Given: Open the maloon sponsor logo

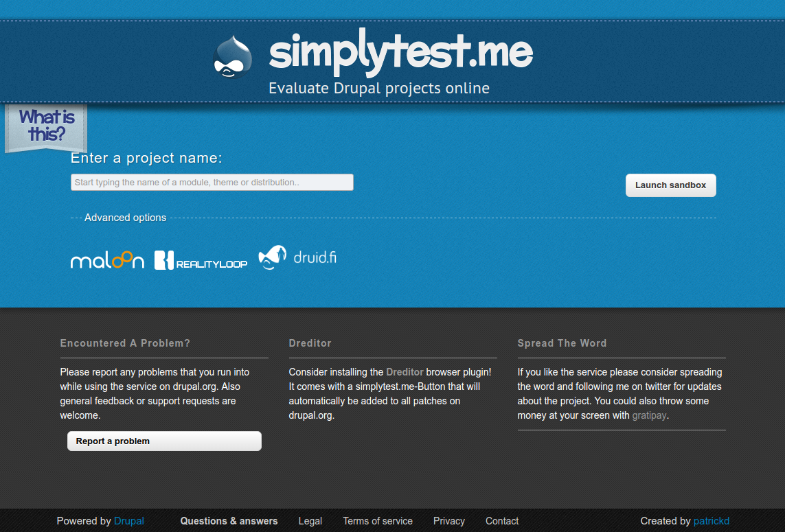Looking at the screenshot, I should pos(107,259).
